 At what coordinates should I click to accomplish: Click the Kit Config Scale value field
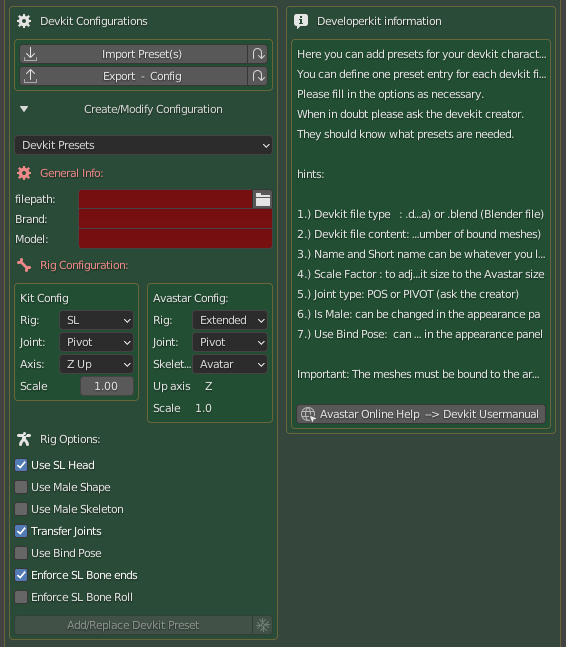(x=107, y=386)
